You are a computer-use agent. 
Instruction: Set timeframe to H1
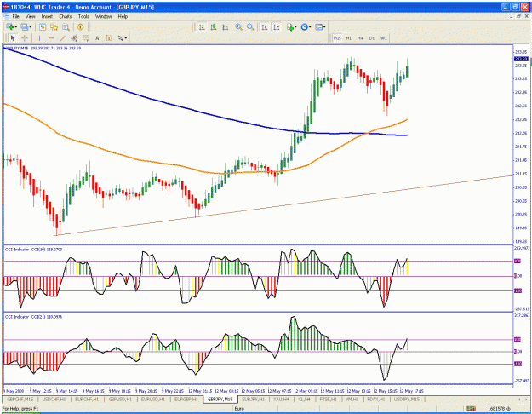348,38
